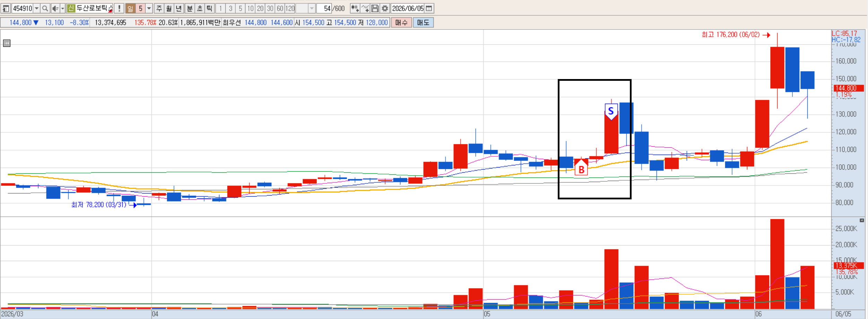Click the pink period value 5
This screenshot has height=319, width=868.
pos(140,8)
